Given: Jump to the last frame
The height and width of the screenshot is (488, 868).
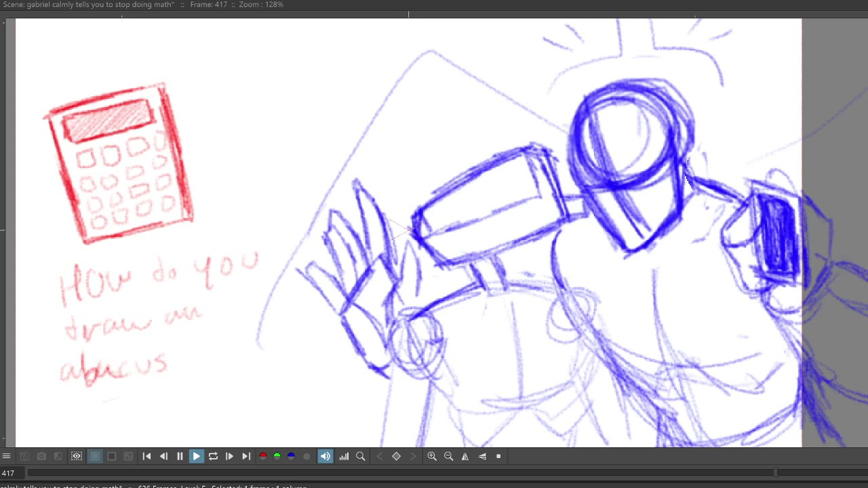Looking at the screenshot, I should 246,456.
